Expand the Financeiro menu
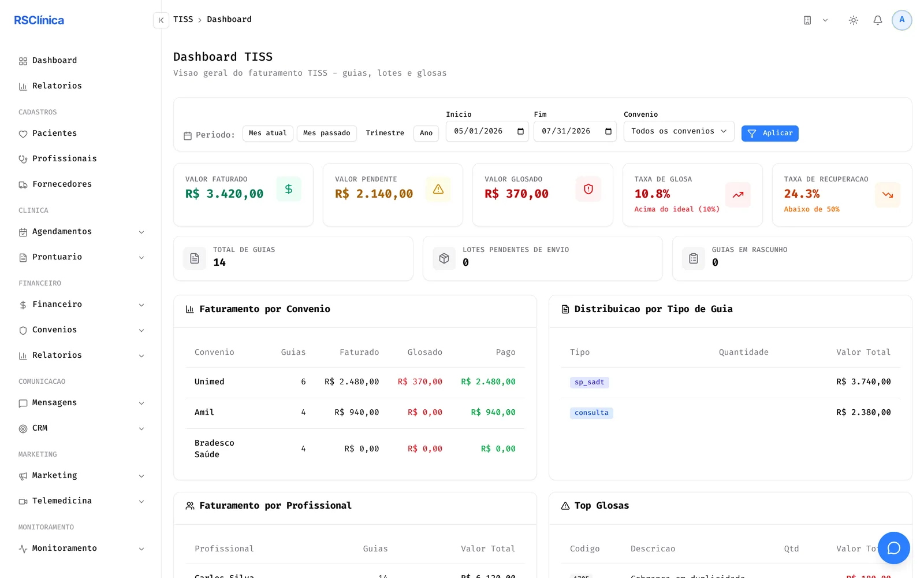 81,305
